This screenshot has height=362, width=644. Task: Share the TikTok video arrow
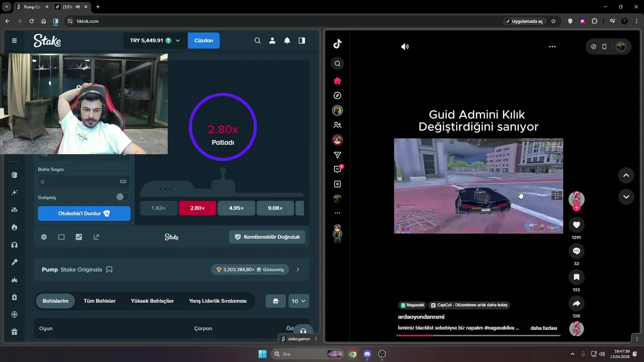(x=577, y=303)
